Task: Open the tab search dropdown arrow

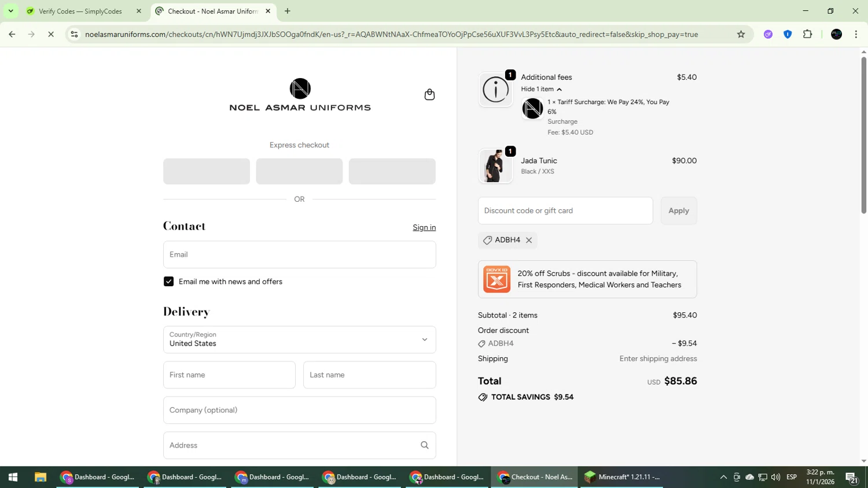Action: [x=10, y=11]
